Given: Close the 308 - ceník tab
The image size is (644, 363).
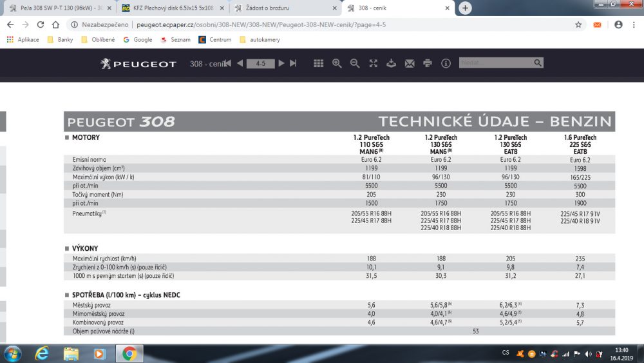Looking at the screenshot, I should [x=448, y=8].
